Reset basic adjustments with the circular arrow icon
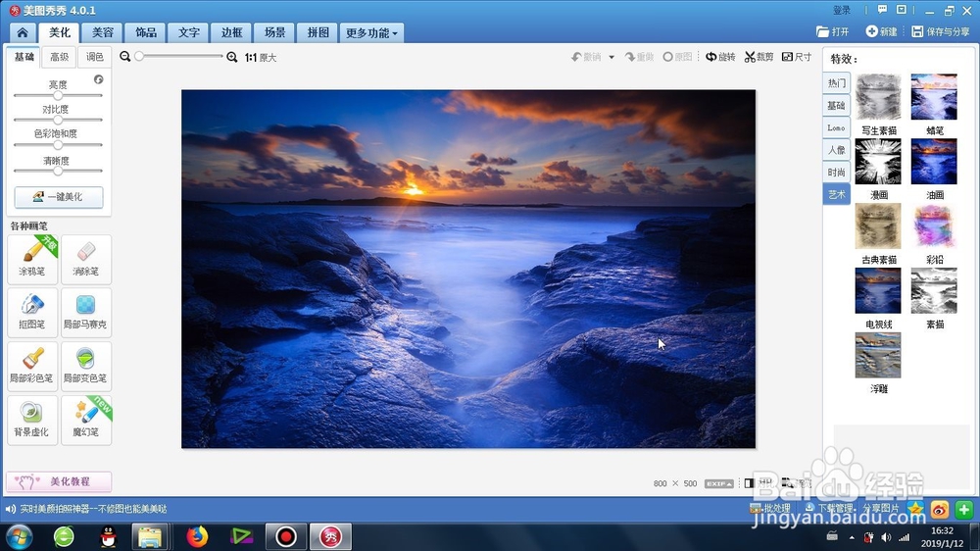Screen dimensions: 980x551 tap(99, 79)
